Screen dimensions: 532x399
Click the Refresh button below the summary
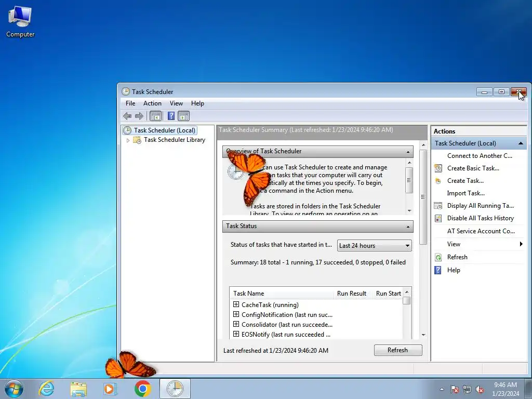398,350
